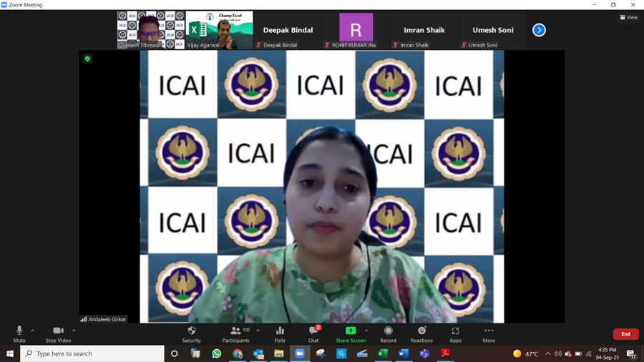Select ROHIT KUMAR Jha's participant tile

tap(356, 30)
